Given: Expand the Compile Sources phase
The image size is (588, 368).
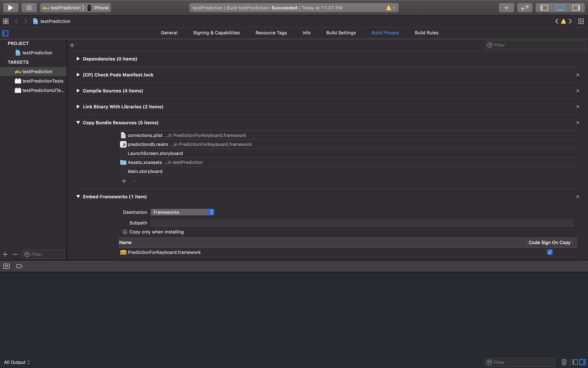Looking at the screenshot, I should 78,91.
